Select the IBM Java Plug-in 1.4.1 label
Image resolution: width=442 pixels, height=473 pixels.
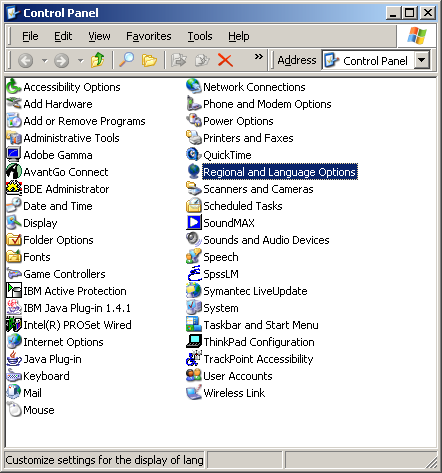(x=77, y=308)
